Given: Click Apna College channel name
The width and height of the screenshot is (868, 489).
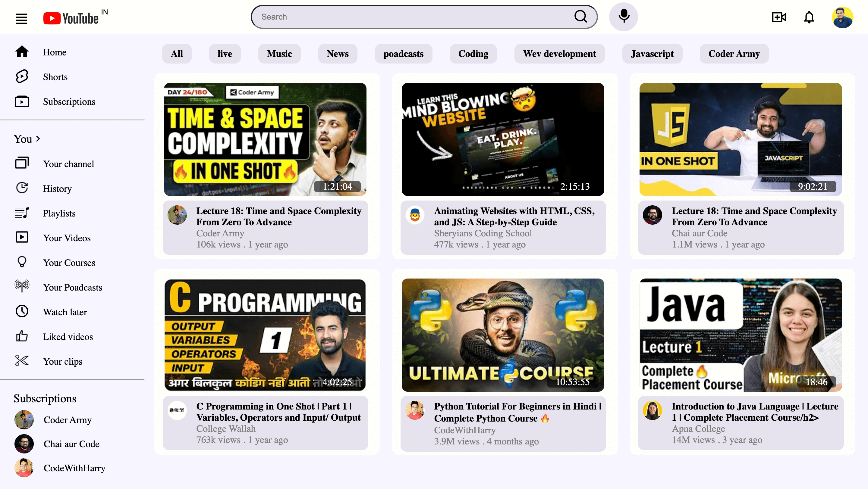Looking at the screenshot, I should tap(698, 429).
